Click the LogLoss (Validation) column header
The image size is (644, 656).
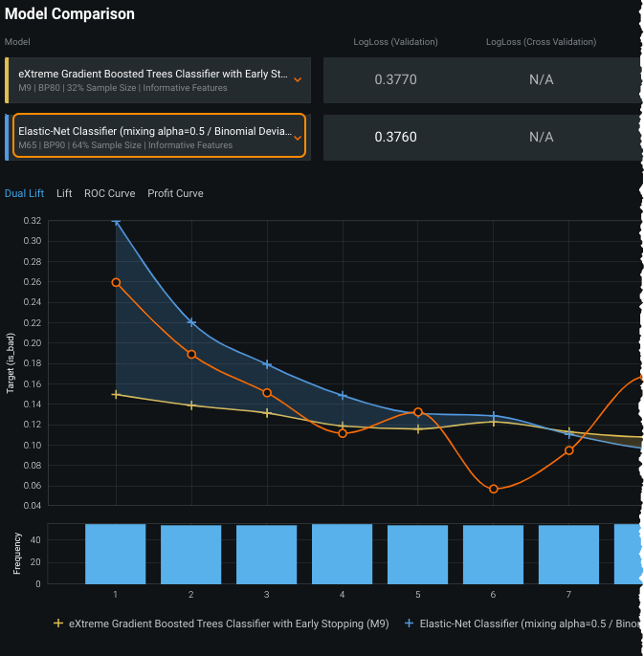click(x=395, y=42)
